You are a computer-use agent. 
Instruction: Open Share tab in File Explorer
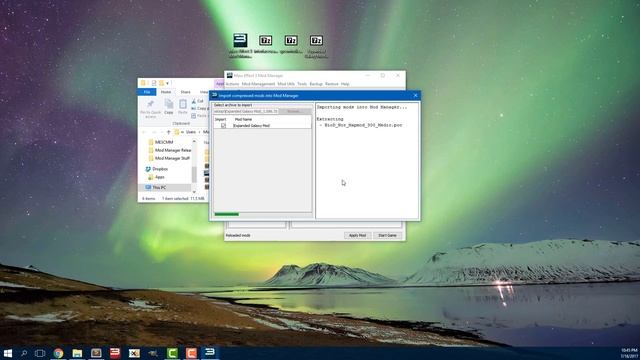coord(185,92)
